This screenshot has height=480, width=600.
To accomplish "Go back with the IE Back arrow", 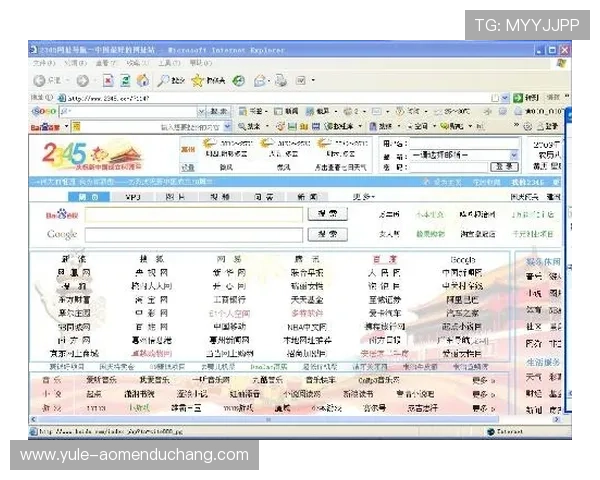I will (x=39, y=80).
